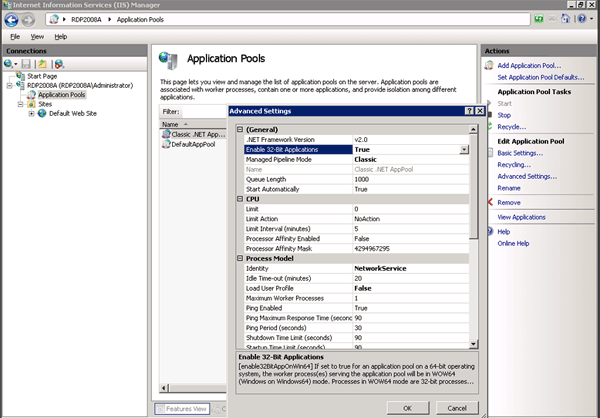Collapse the (General) property section
The image size is (600, 418).
240,129
